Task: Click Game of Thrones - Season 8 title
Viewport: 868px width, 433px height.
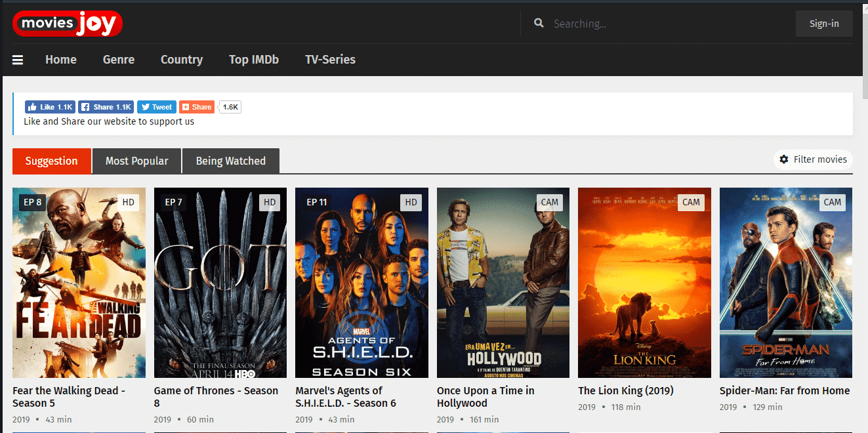Action: 217,397
